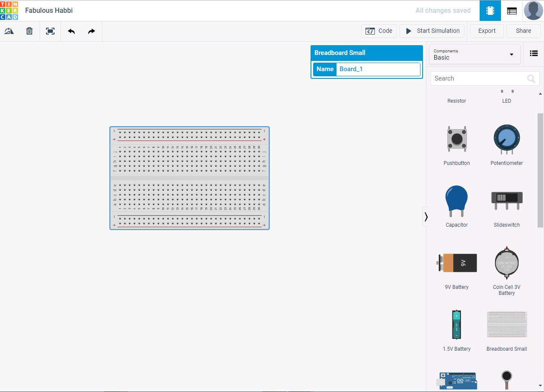This screenshot has width=544, height=392.
Task: Open the user profile avatar menu
Action: 533,10
